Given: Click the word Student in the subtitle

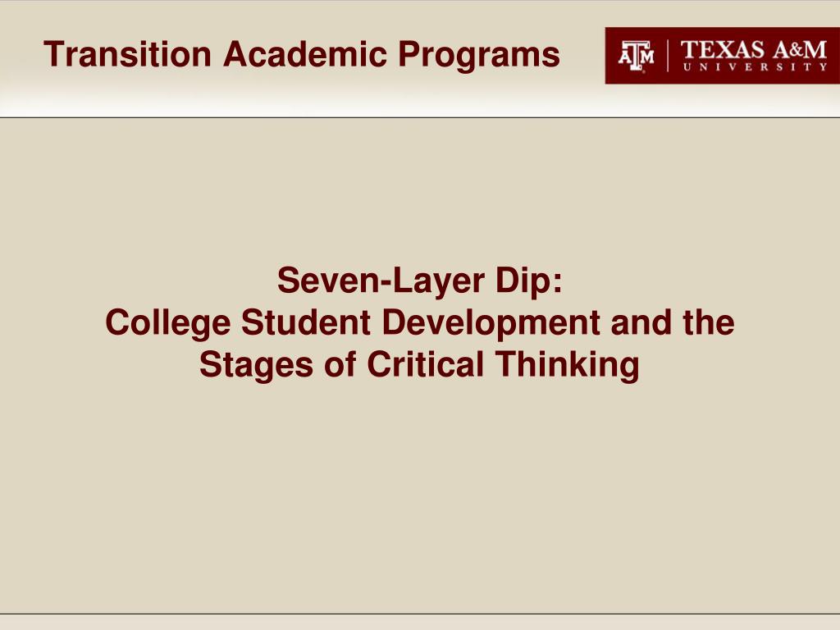Looking at the screenshot, I should (x=306, y=322).
